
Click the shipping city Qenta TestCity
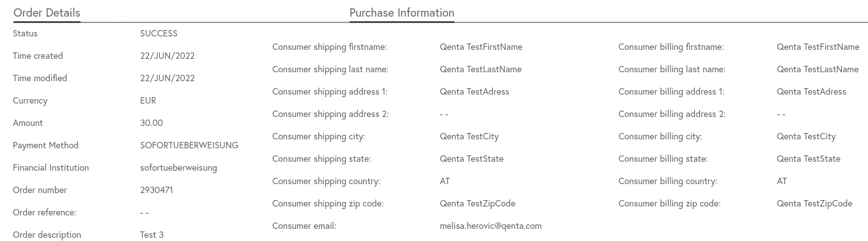[469, 136]
